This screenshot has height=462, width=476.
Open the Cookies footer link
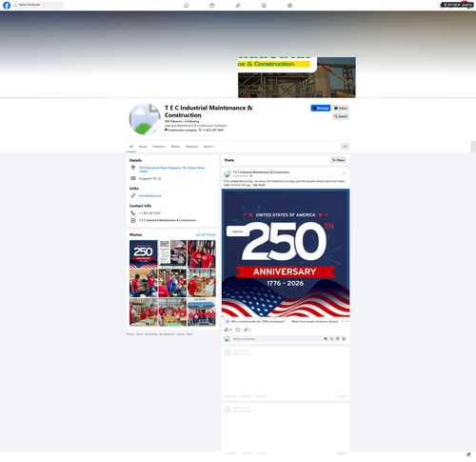pos(180,334)
